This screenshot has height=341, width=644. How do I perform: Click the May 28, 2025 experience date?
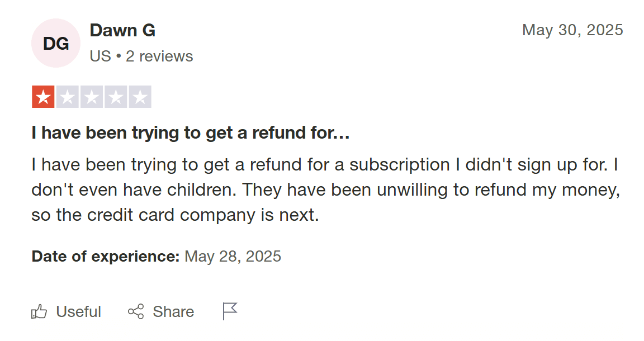tap(233, 257)
